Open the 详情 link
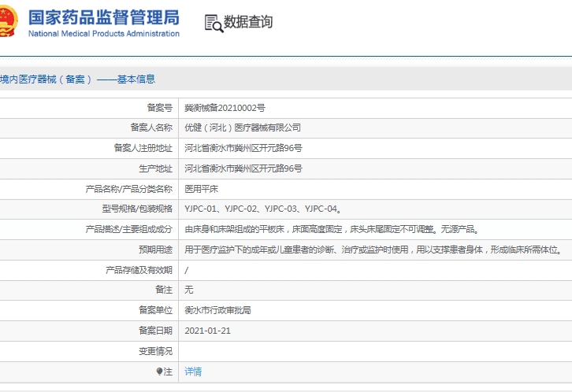 pos(193,372)
